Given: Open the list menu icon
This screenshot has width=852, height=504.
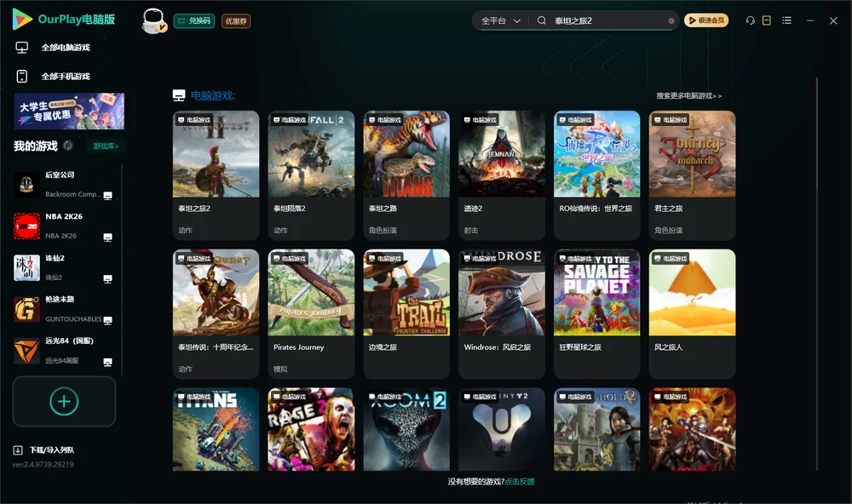Looking at the screenshot, I should pos(786,20).
